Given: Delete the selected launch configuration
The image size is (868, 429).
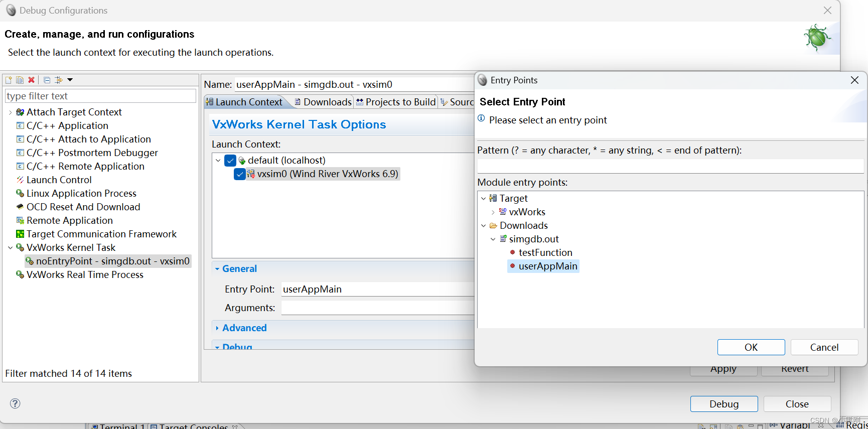Looking at the screenshot, I should click(x=31, y=80).
